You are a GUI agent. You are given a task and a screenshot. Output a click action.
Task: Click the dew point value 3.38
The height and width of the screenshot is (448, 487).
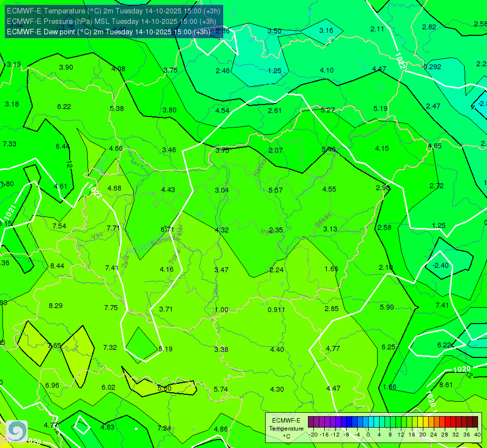[x=221, y=349]
